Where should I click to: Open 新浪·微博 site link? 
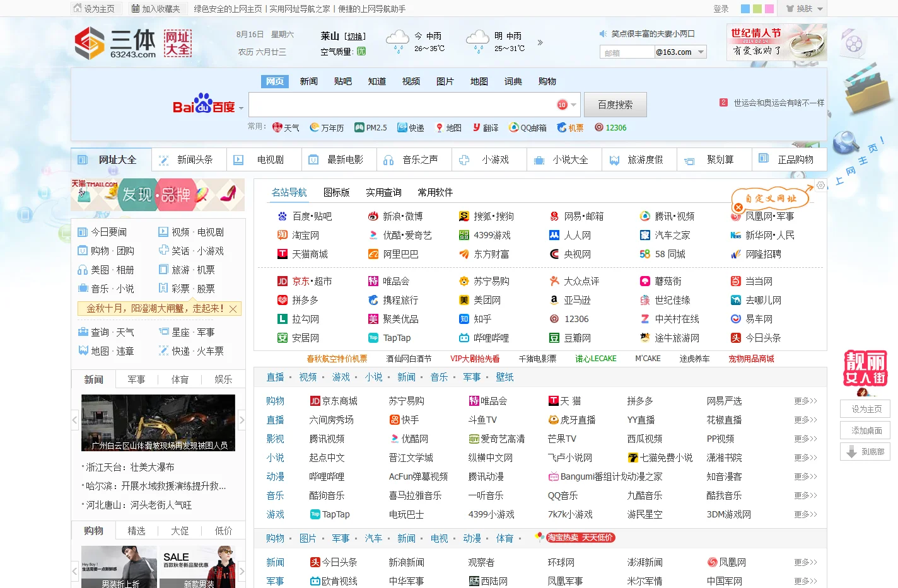[395, 216]
